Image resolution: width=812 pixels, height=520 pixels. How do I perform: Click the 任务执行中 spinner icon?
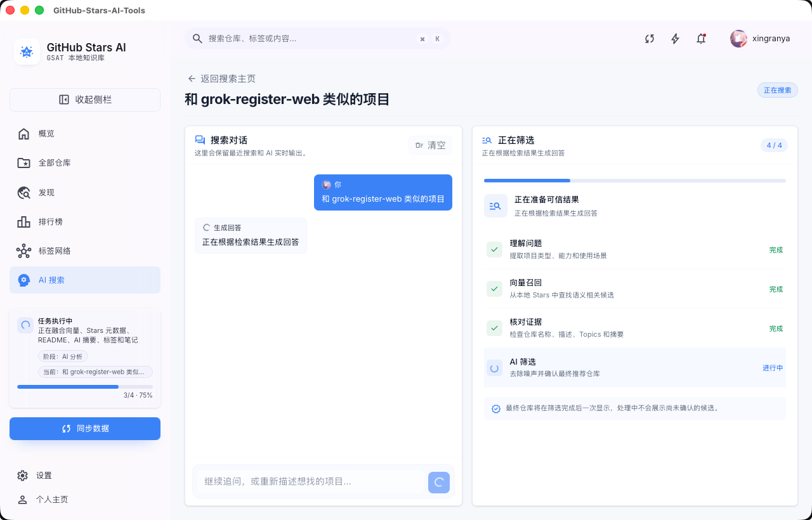[25, 325]
